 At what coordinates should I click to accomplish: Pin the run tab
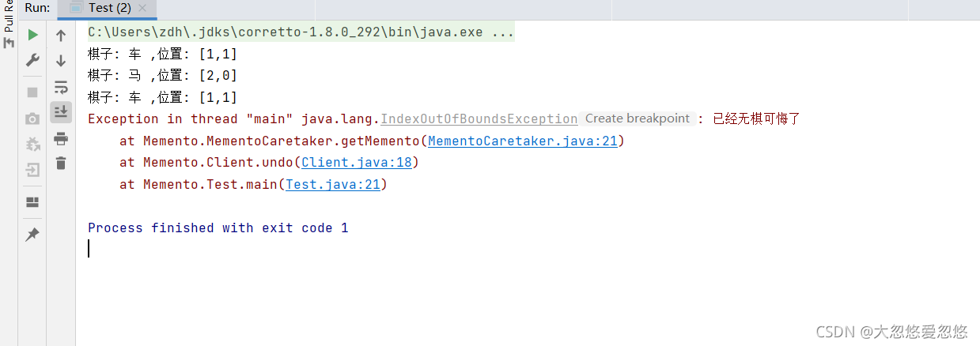click(32, 235)
